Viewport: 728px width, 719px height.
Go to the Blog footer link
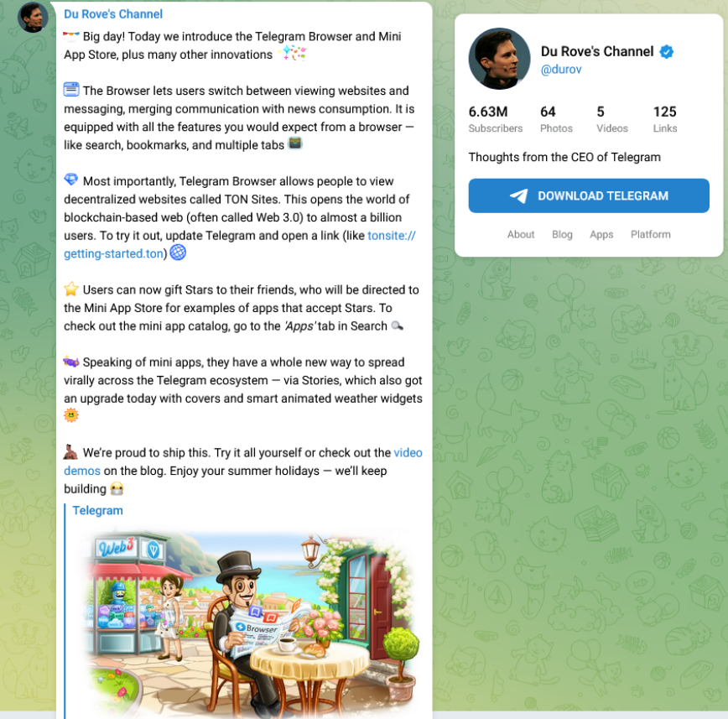click(x=562, y=235)
